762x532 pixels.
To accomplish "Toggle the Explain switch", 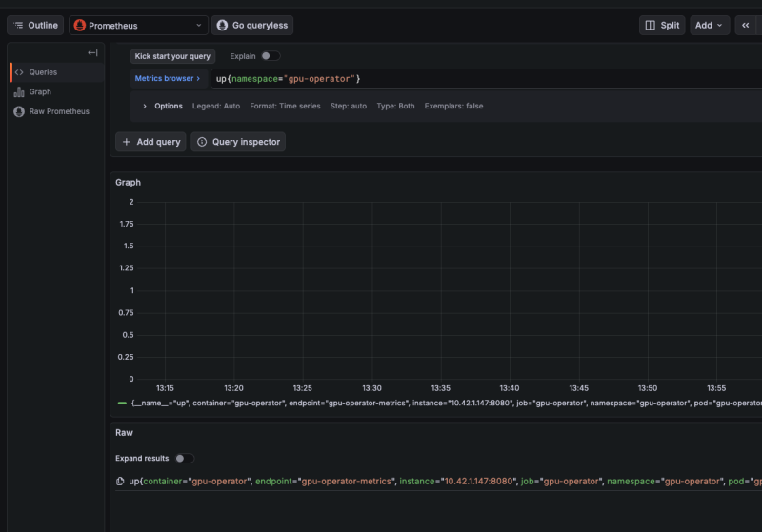I will [x=270, y=56].
